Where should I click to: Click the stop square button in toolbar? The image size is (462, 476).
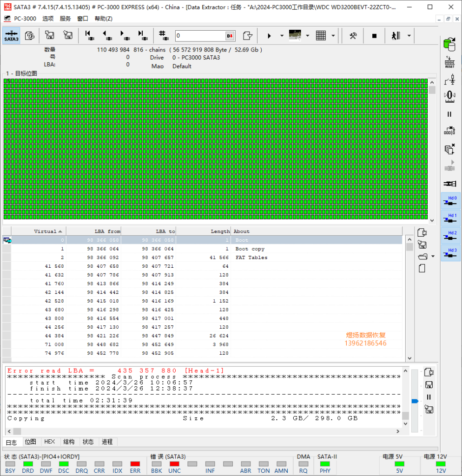tap(374, 36)
